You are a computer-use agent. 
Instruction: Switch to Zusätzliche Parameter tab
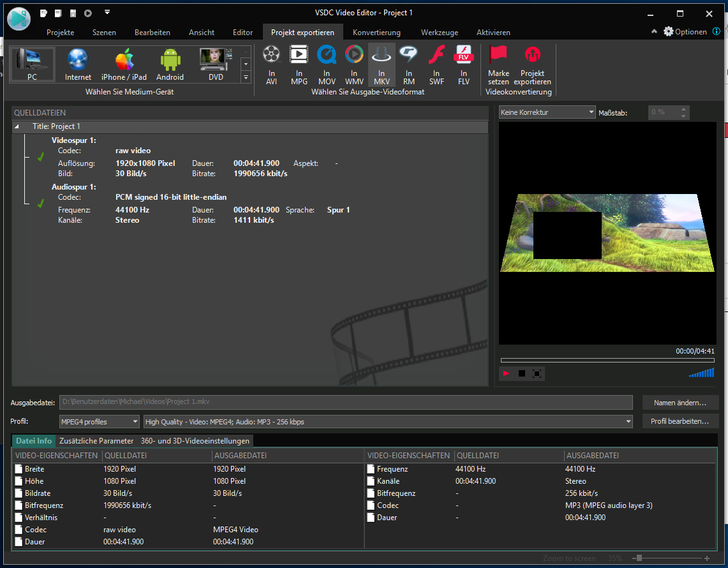pos(97,441)
